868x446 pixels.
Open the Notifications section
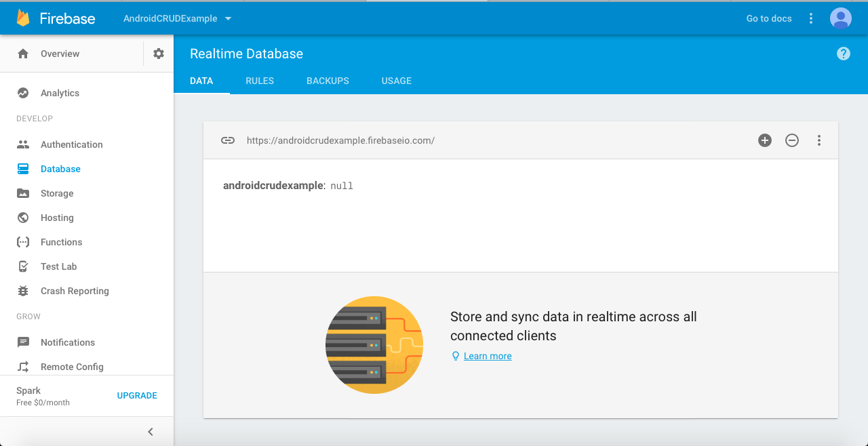68,342
